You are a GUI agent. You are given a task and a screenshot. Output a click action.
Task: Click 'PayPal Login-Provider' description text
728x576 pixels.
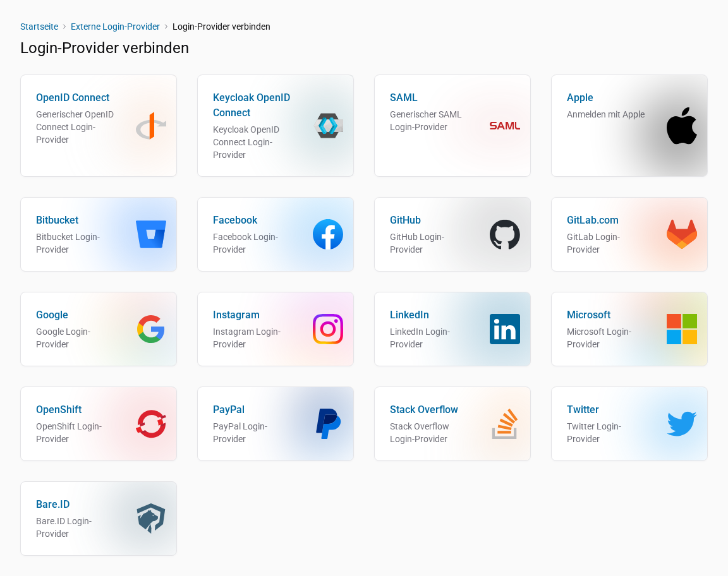coord(240,433)
